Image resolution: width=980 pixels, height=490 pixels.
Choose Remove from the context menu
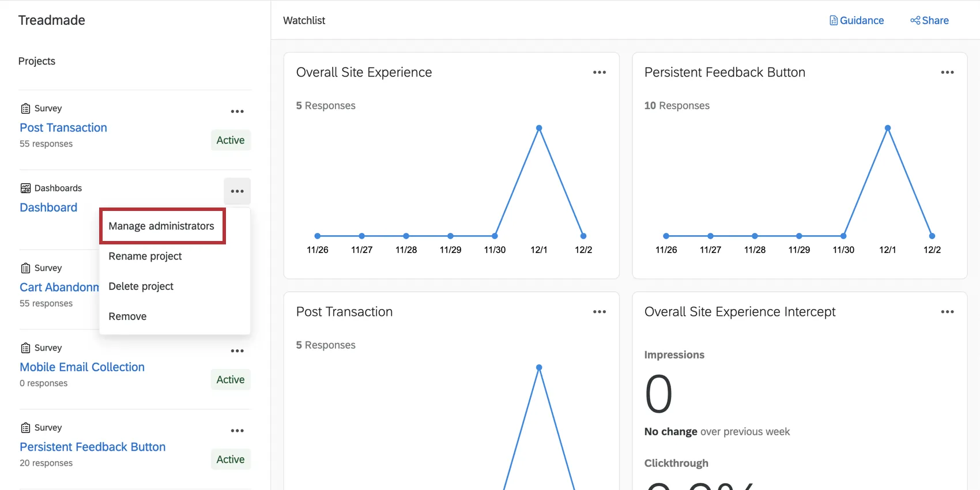pyautogui.click(x=127, y=316)
